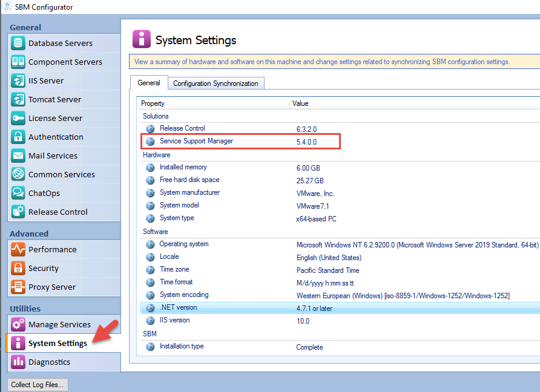Select the Component Servers icon
This screenshot has width=540, height=392.
(x=18, y=62)
